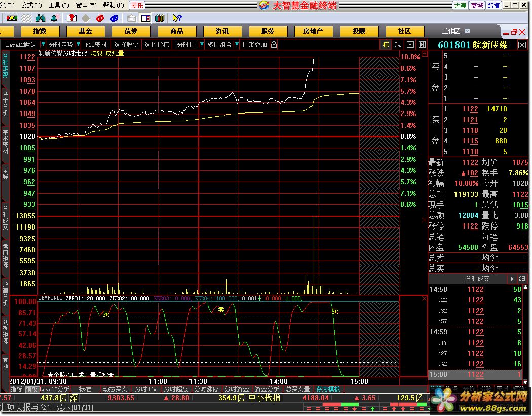Click the lock icon next to 图形叠加
Screen dimensions: 532x416
pyautogui.click(x=274, y=45)
